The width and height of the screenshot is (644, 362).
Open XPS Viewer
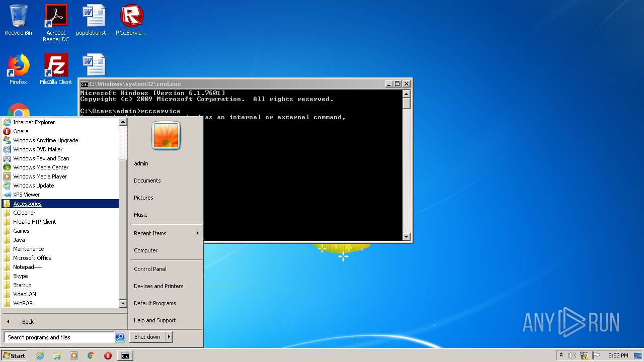tap(60, 195)
